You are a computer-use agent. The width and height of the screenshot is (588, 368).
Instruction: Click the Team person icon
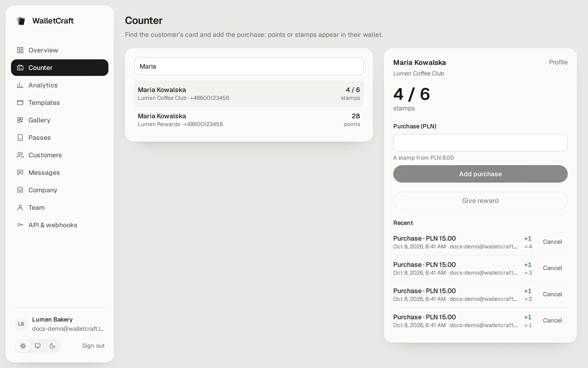[20, 208]
